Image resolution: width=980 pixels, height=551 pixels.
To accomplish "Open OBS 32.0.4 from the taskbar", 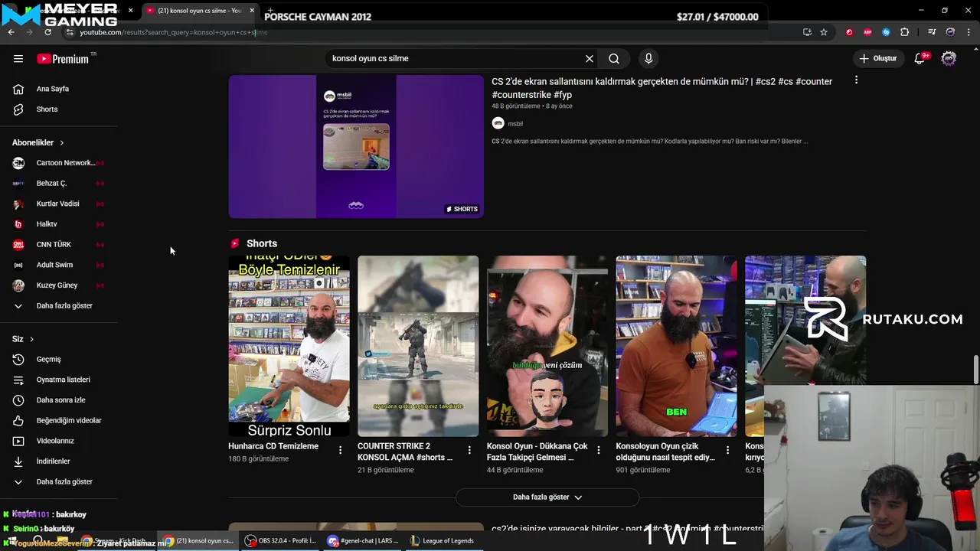I will pos(280,540).
